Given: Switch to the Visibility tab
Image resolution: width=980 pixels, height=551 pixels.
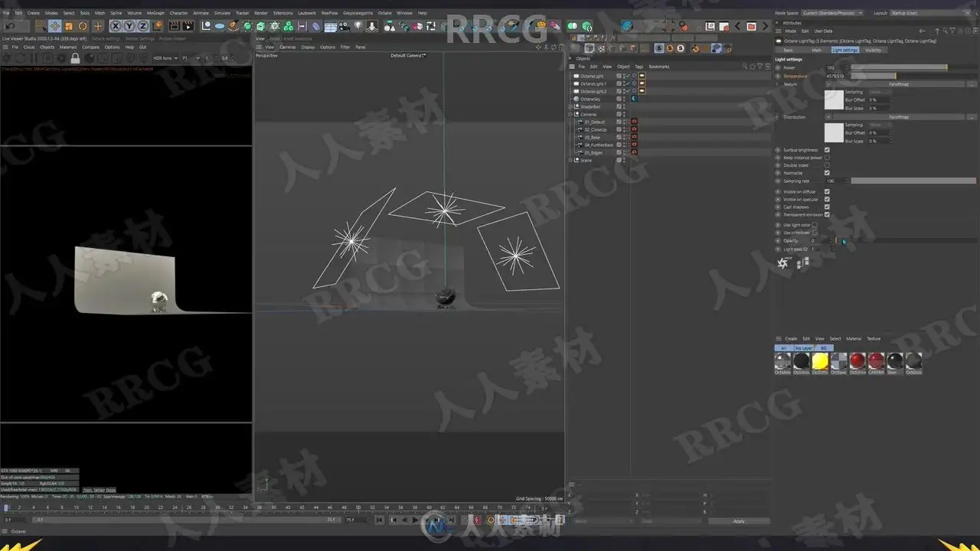Looking at the screenshot, I should [873, 50].
